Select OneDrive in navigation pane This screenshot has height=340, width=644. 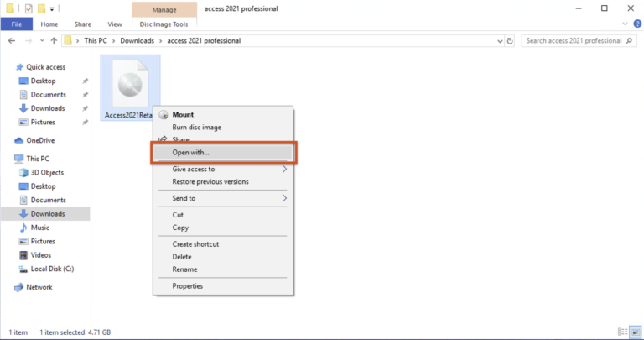coord(40,140)
